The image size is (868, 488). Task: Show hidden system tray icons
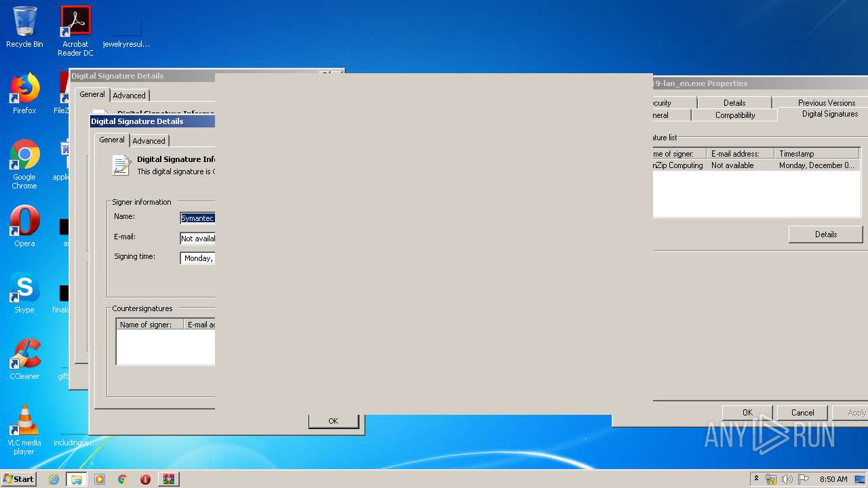(756, 479)
